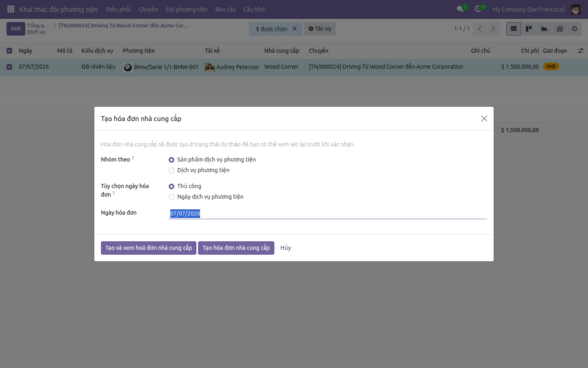This screenshot has height=368, width=588.
Task: Open 'Đội phương tiện' menu
Action: (187, 9)
